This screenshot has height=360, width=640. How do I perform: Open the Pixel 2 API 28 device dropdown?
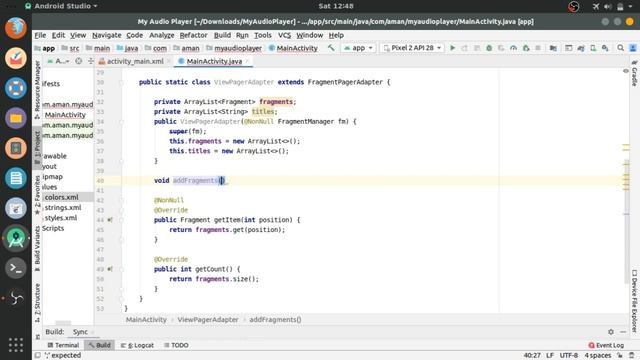tap(412, 48)
